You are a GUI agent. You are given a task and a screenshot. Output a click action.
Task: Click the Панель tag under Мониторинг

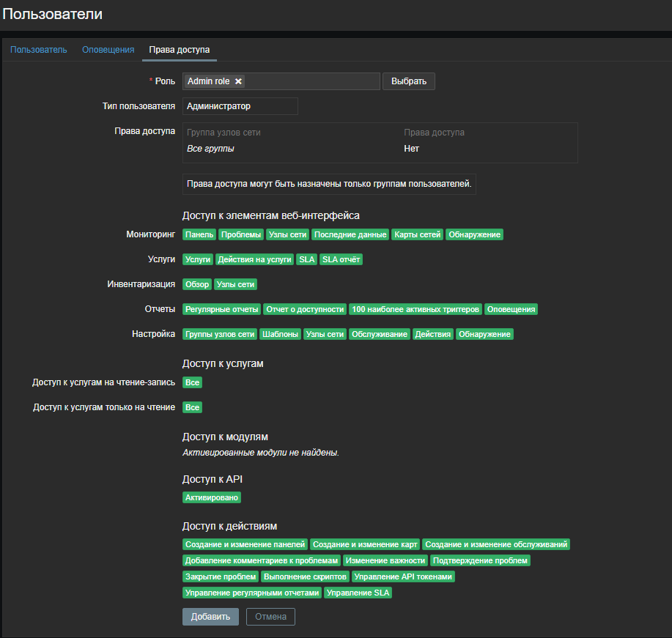(x=199, y=234)
